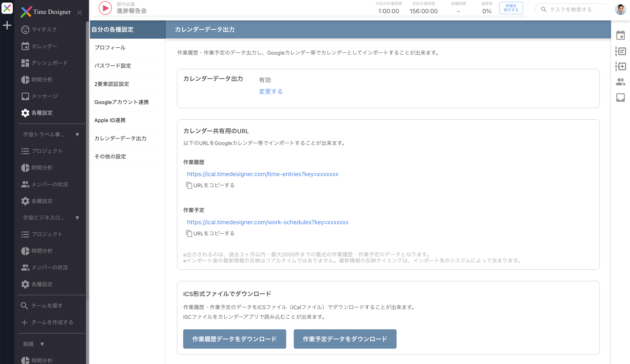Open メッセージ via the message icon
Viewport: 630px width, 364px height.
point(25,96)
